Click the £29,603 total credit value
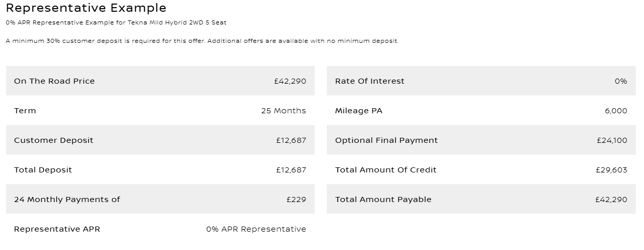This screenshot has width=644, height=250. [611, 170]
